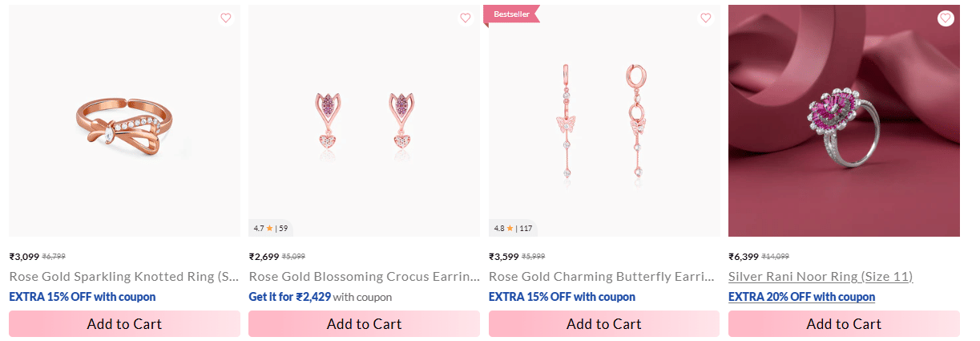Click EXTRA 20% OFF with coupon offer
Viewport: 980px width, 341px height.
tap(801, 297)
